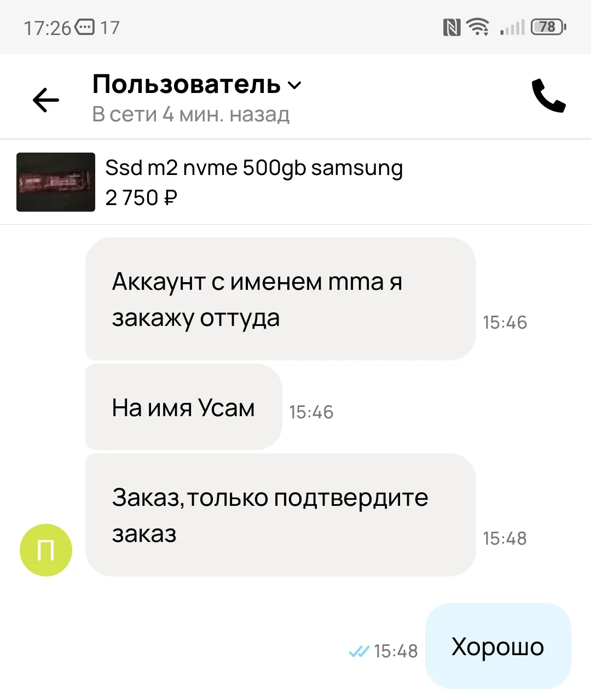This screenshot has height=700, width=591.
Task: Call the user via phone icon
Action: (x=548, y=96)
